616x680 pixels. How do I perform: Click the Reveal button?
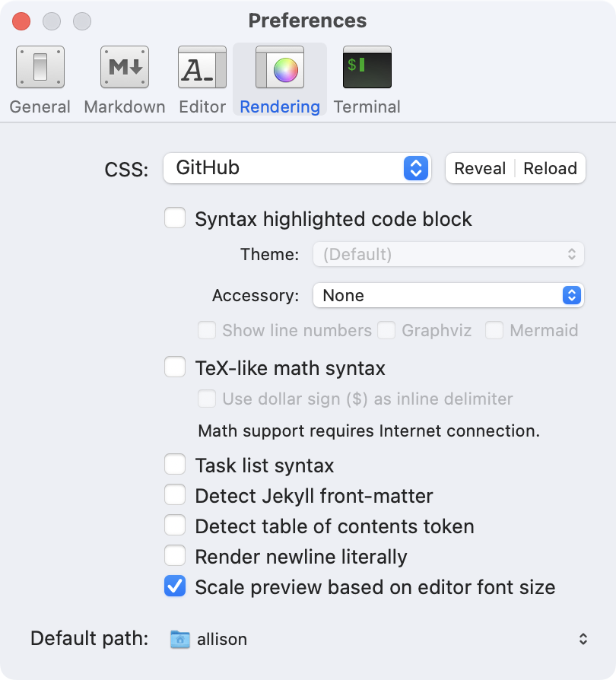click(x=480, y=169)
